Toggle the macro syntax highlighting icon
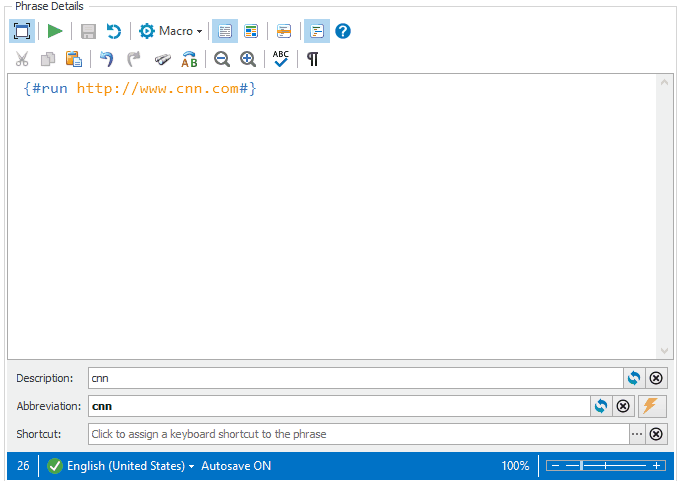The image size is (677, 481). click(x=317, y=31)
